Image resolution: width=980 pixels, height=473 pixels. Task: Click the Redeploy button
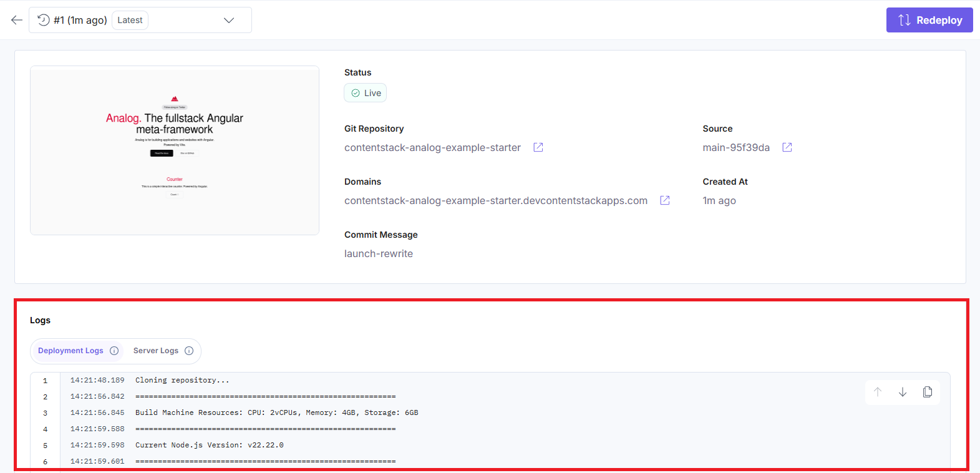tap(929, 20)
